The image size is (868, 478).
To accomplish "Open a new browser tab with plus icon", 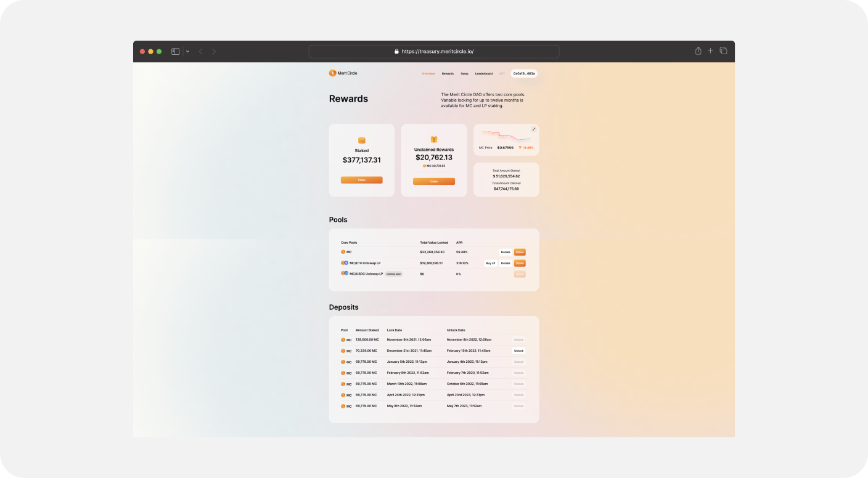I will click(x=710, y=51).
